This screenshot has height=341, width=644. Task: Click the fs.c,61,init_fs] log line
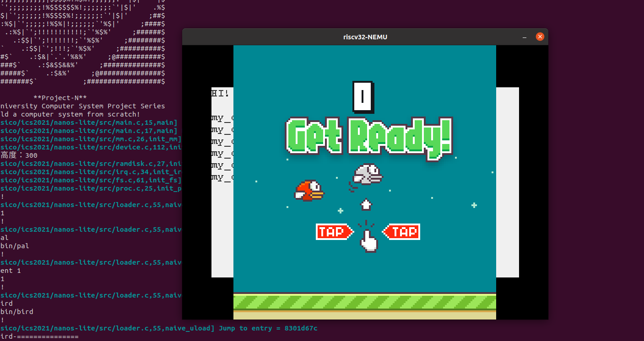pos(91,180)
